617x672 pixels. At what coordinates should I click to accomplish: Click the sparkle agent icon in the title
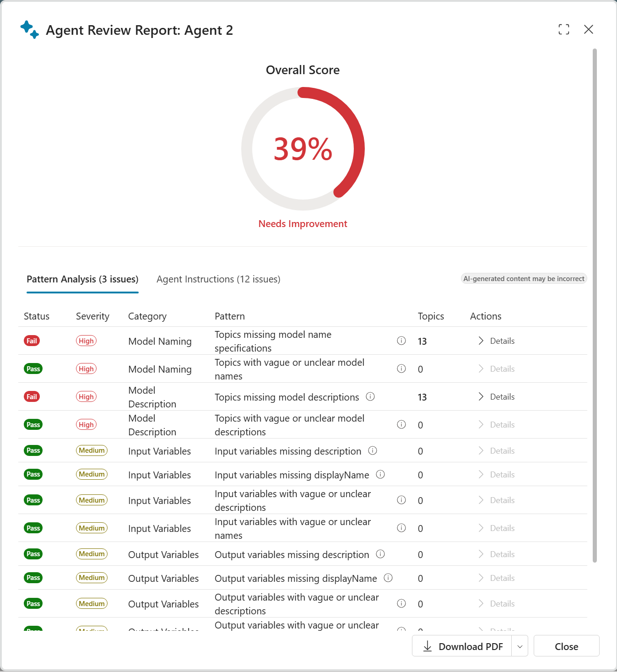30,30
